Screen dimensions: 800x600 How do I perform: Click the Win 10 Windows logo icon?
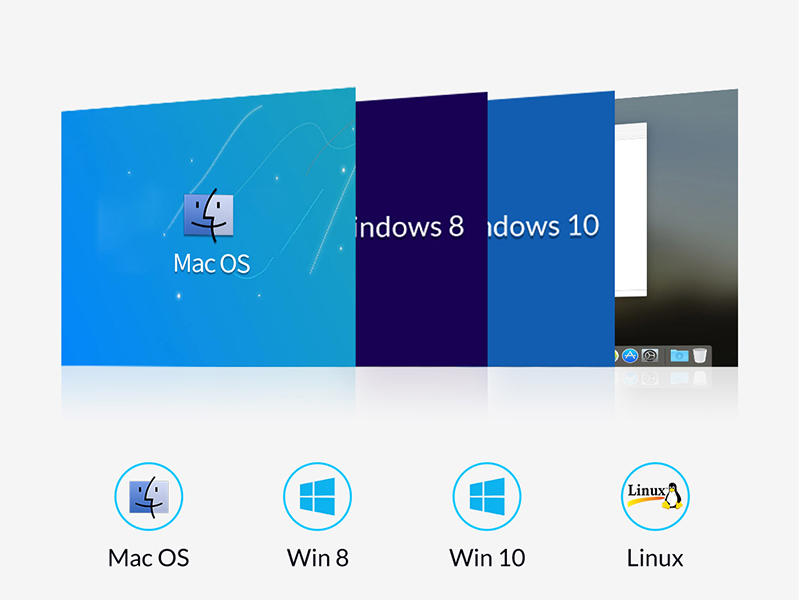pos(487,496)
